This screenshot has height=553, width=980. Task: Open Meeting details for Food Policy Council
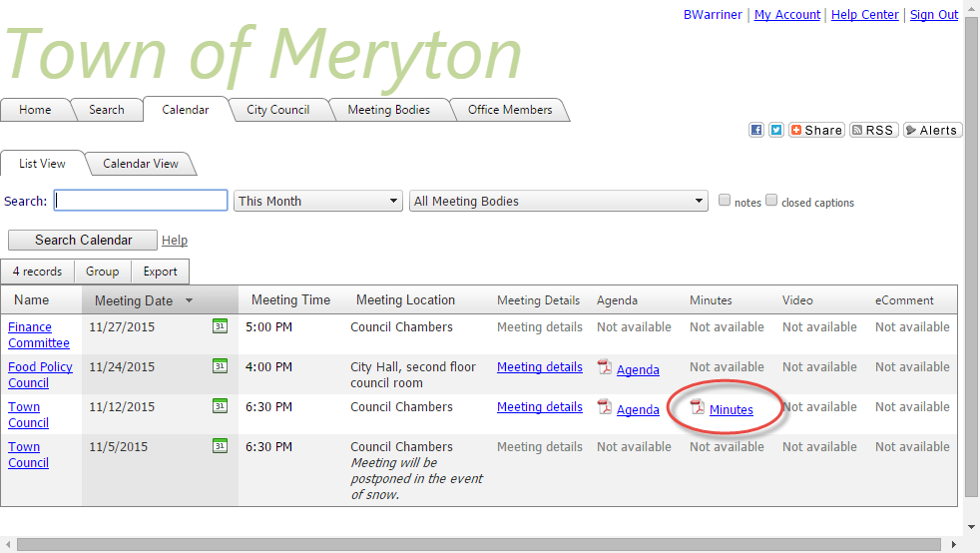pyautogui.click(x=539, y=366)
